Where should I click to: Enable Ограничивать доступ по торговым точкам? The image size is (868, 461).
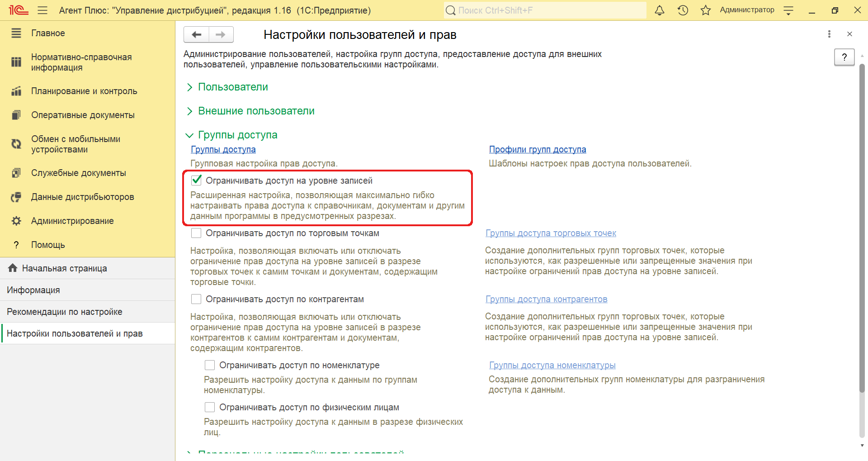click(x=196, y=233)
